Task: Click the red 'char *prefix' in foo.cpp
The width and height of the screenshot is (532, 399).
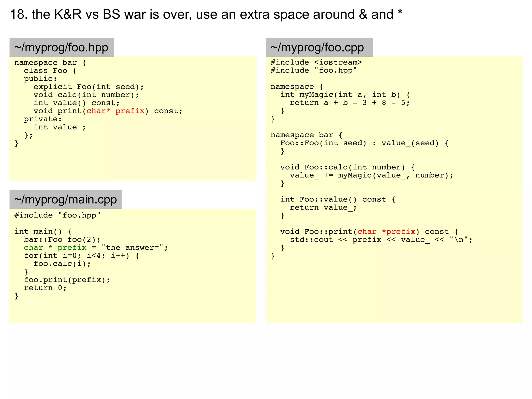Action: tap(386, 232)
